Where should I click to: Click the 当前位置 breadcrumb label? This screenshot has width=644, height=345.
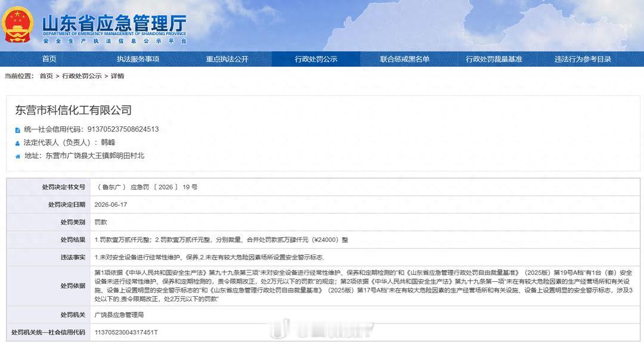19,76
